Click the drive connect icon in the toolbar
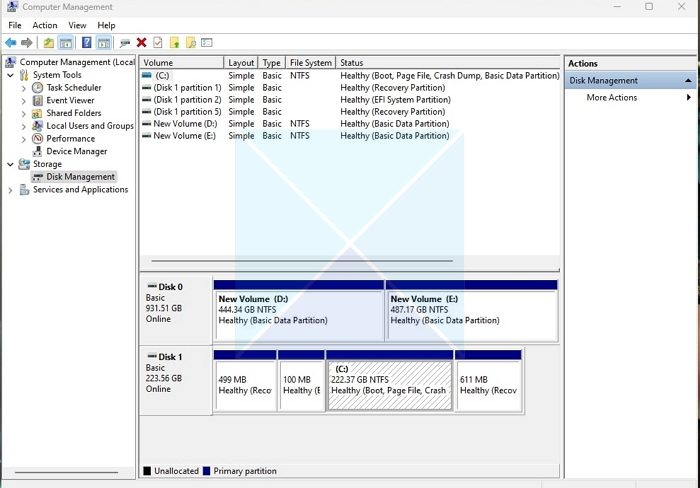This screenshot has height=488, width=700. point(125,43)
